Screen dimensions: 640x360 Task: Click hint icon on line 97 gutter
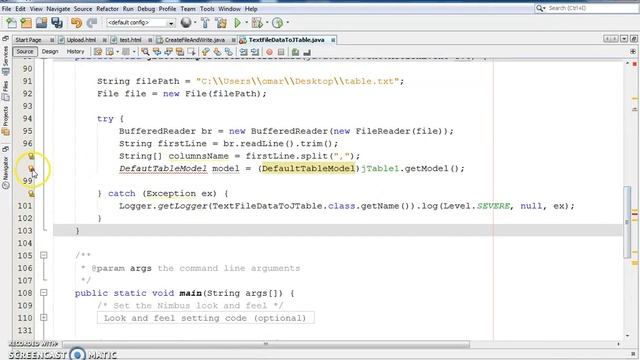31,156
